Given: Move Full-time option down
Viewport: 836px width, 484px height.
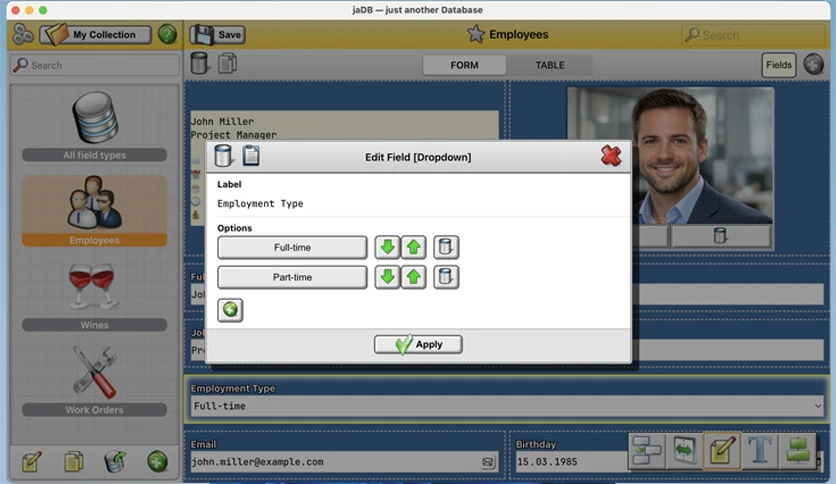Looking at the screenshot, I should 387,247.
